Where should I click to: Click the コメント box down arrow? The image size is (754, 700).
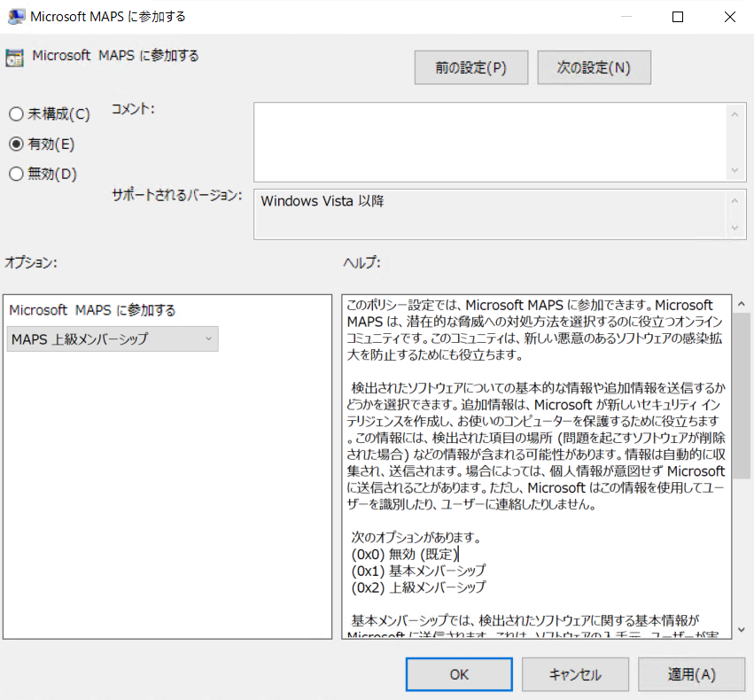pyautogui.click(x=735, y=170)
